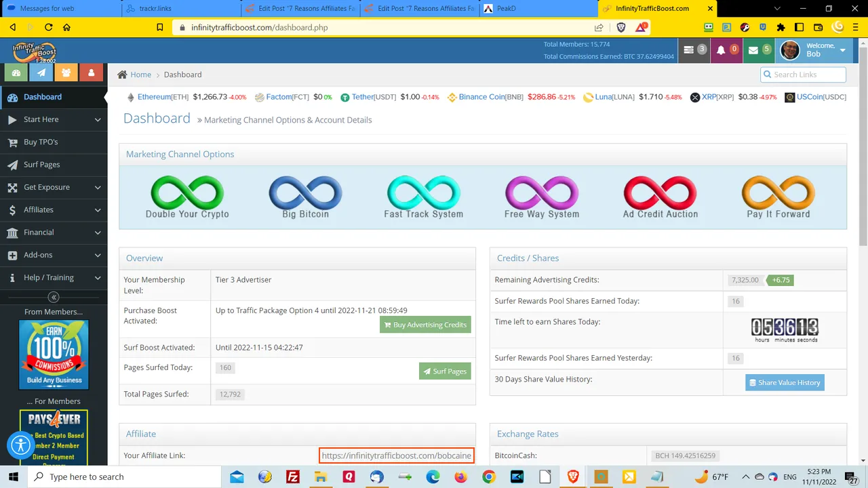Click the dashboard gauge icon in green box

16,73
